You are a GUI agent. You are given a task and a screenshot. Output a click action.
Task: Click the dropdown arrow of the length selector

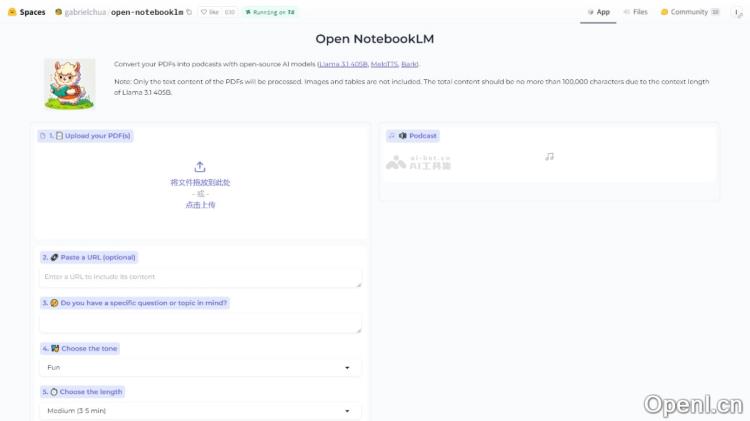[x=347, y=411]
